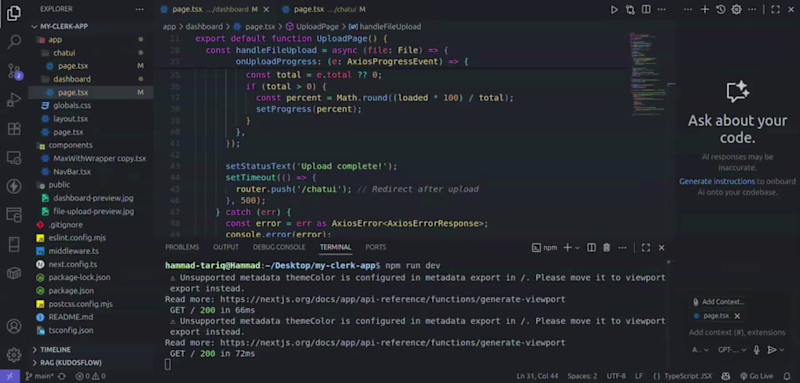Open the Search view in activity bar
Image resolution: width=800 pixels, height=383 pixels.
14,42
